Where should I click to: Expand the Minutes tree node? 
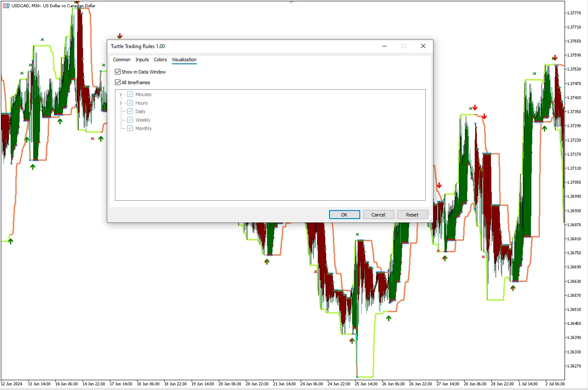click(121, 94)
